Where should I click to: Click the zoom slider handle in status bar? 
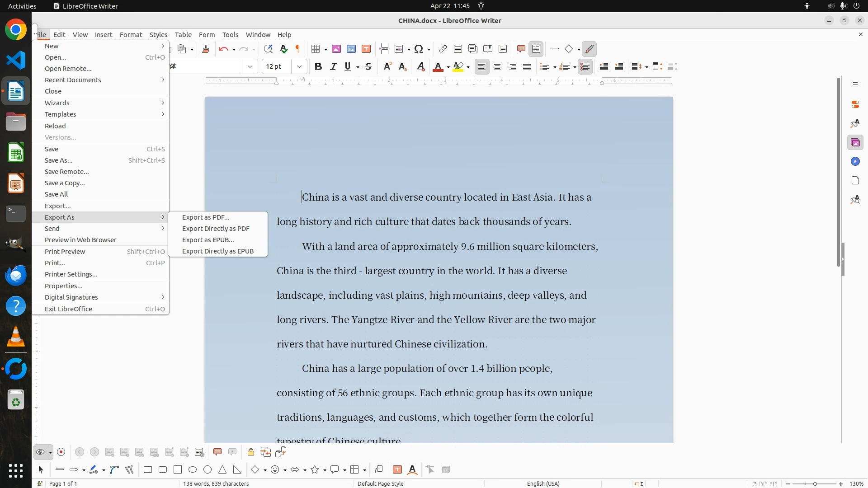pos(815,484)
